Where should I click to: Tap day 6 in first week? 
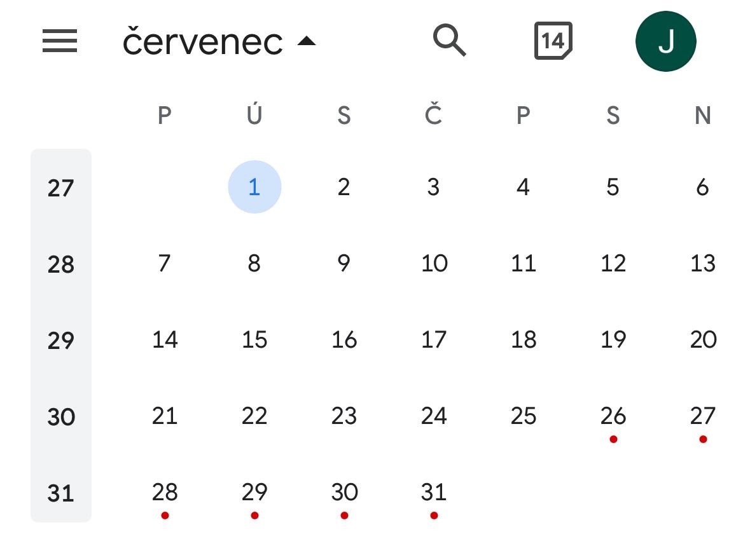(x=702, y=187)
